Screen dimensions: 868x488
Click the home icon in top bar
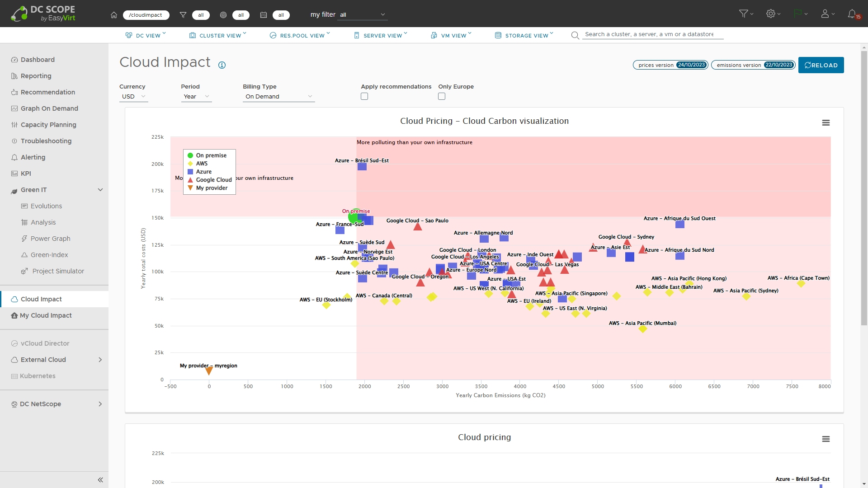pos(114,15)
